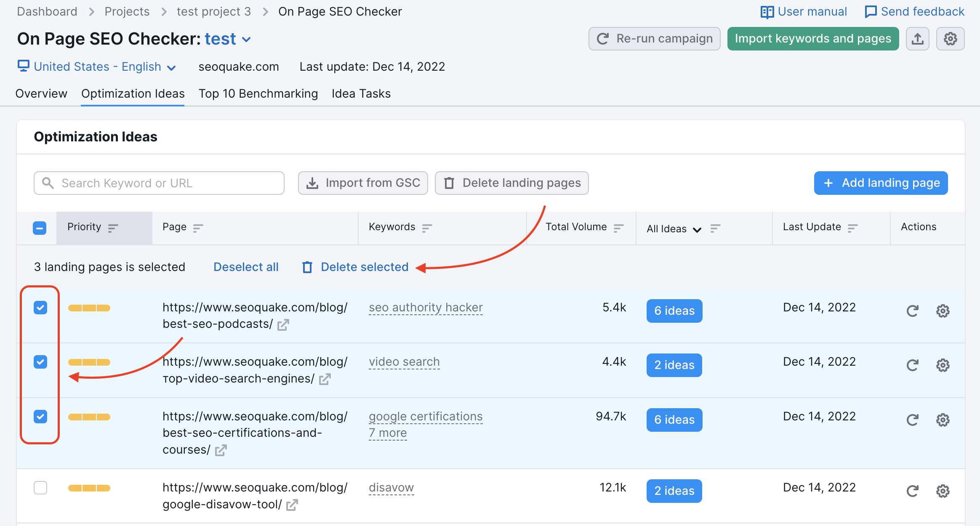Viewport: 980px width, 526px height.
Task: Click Deselect all link
Action: pyautogui.click(x=246, y=267)
